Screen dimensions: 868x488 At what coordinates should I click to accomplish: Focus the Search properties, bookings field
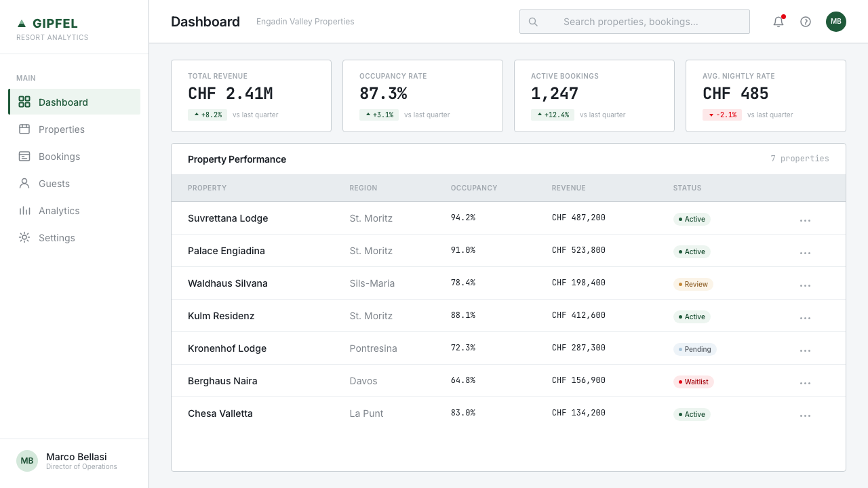pyautogui.click(x=635, y=22)
